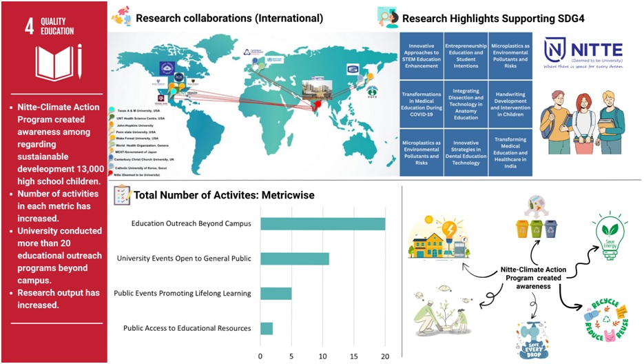Image resolution: width=644 pixels, height=364 pixels.
Task: Click the Research Highlights magnifier icon
Action: [388, 18]
